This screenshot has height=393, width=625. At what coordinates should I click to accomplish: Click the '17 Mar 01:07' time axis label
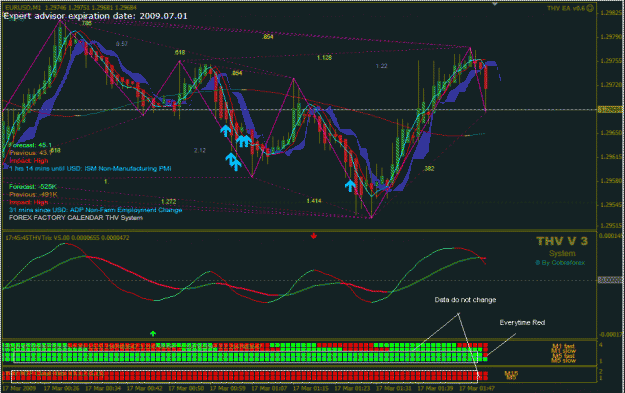269,388
